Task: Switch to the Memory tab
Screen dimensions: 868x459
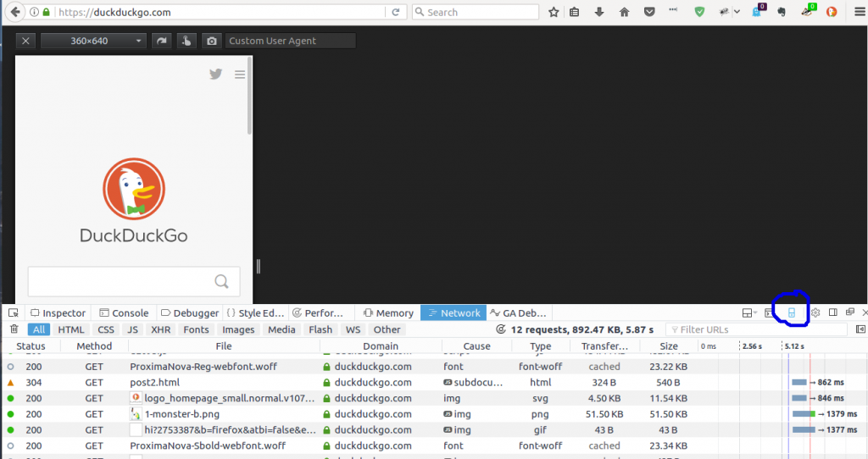Action: tap(388, 313)
